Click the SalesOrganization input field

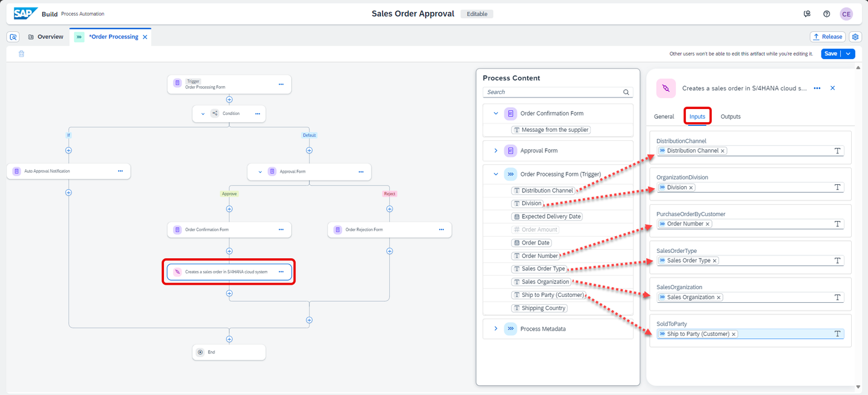(x=750, y=297)
